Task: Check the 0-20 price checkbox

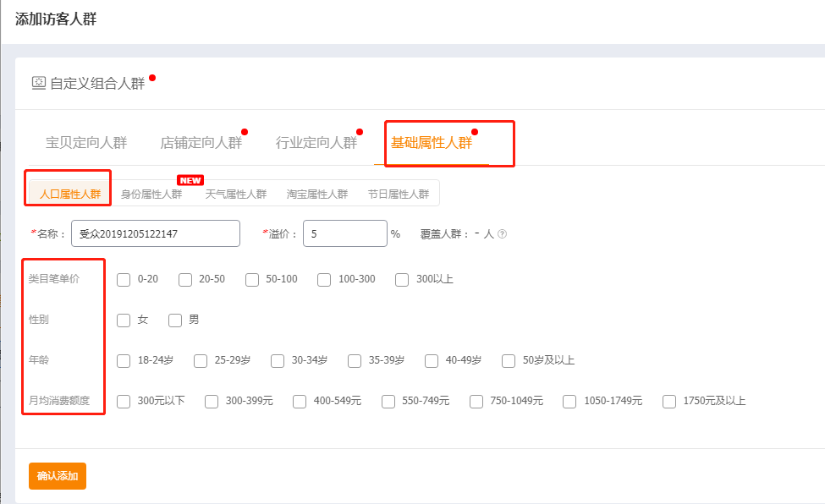Action: (x=124, y=279)
